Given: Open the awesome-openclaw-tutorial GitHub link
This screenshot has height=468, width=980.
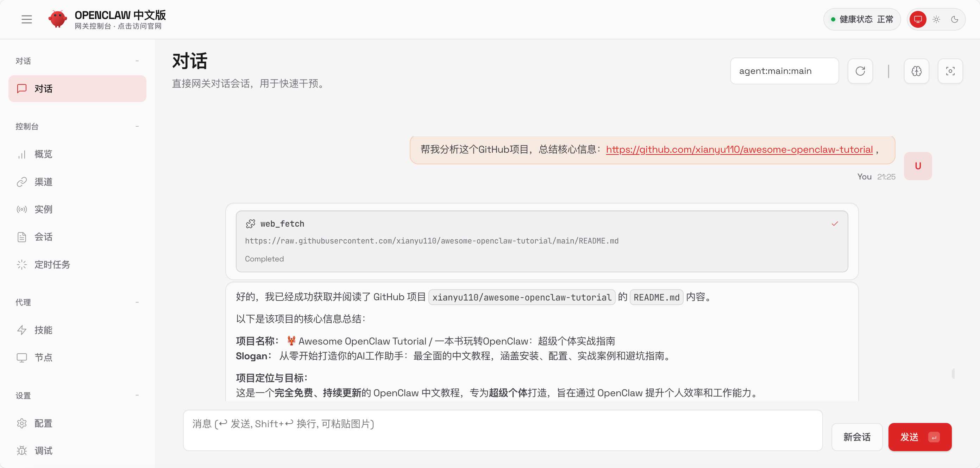Looking at the screenshot, I should point(739,150).
